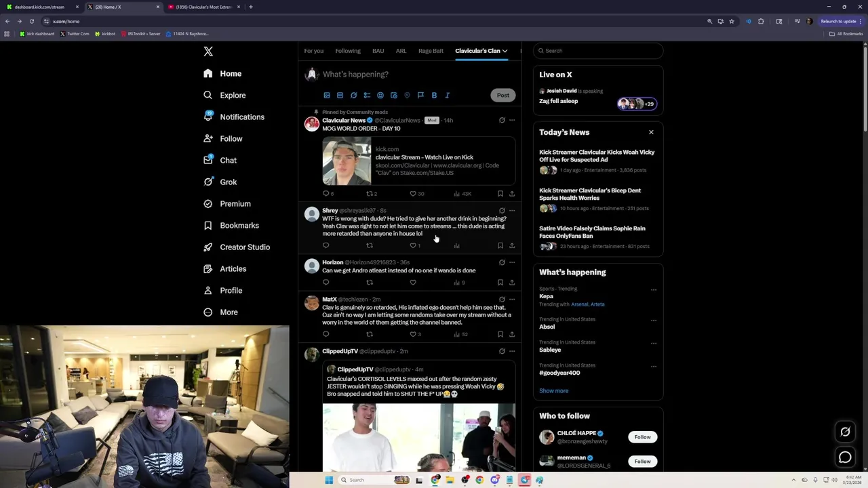Click the X search field
The height and width of the screenshot is (488, 868).
pos(597,51)
